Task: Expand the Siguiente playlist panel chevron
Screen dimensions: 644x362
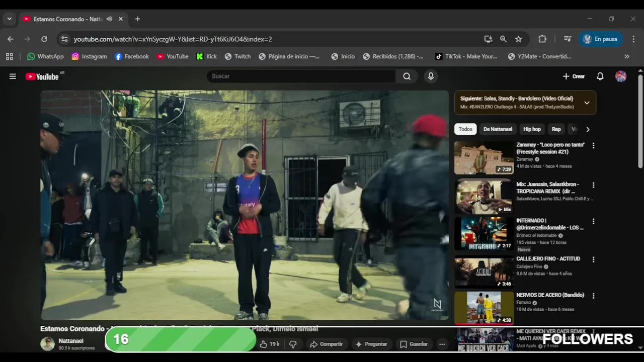Action: click(587, 103)
